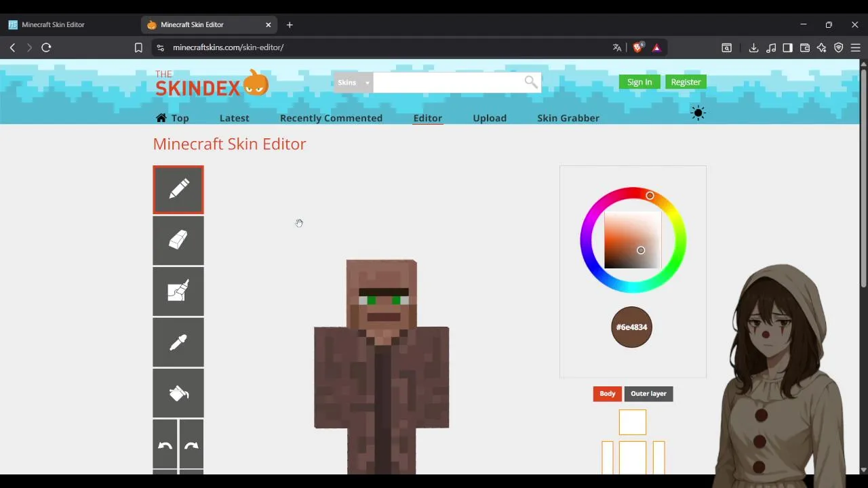Click the #6e4834 current color swatch
Screen dimensions: 868x488
pyautogui.click(x=631, y=327)
